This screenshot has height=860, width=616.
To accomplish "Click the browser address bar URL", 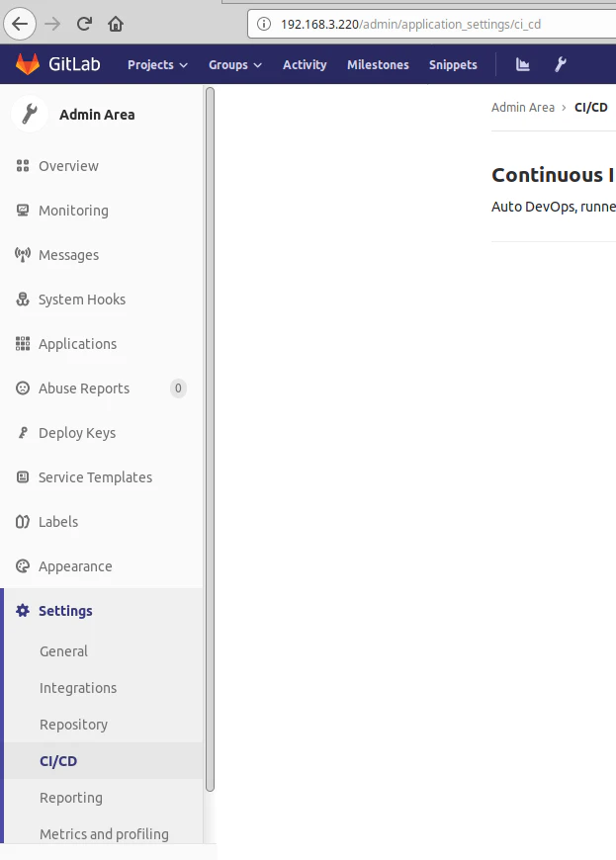I will click(410, 24).
